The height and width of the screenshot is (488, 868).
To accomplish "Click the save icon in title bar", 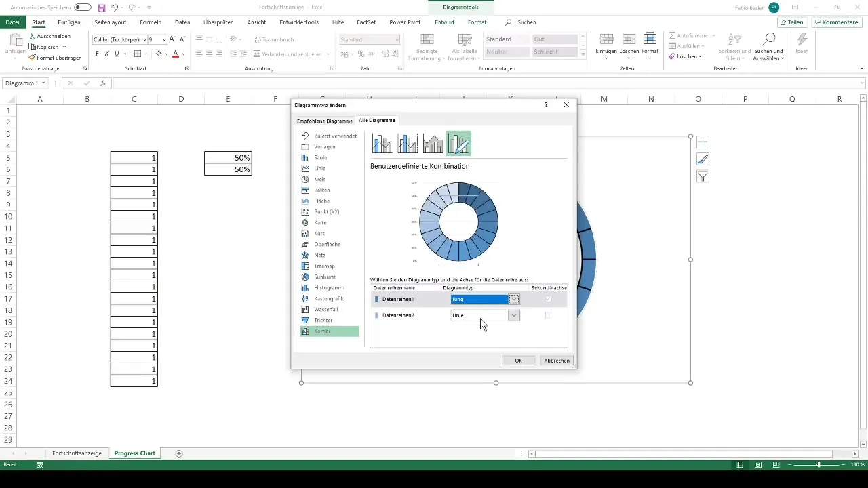I will 102,7.
